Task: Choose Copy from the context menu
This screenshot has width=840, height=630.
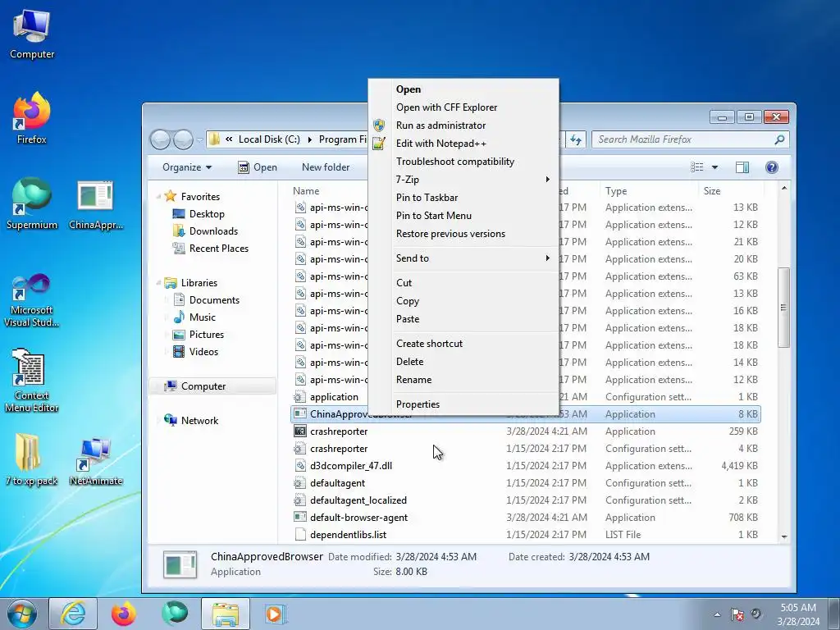Action: coord(463,301)
